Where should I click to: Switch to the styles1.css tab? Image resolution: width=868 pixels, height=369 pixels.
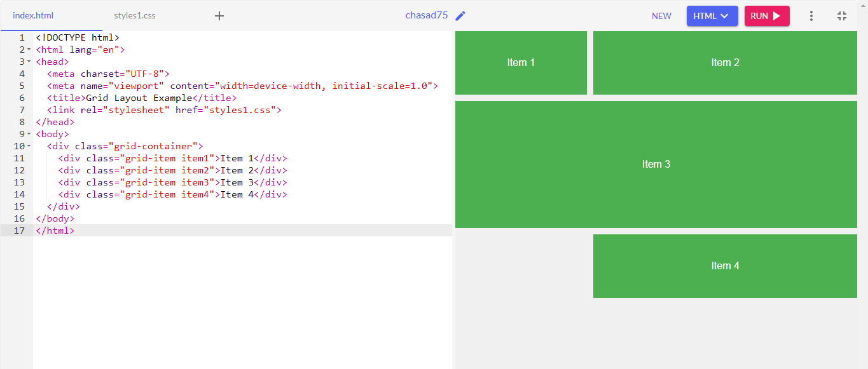(x=135, y=16)
